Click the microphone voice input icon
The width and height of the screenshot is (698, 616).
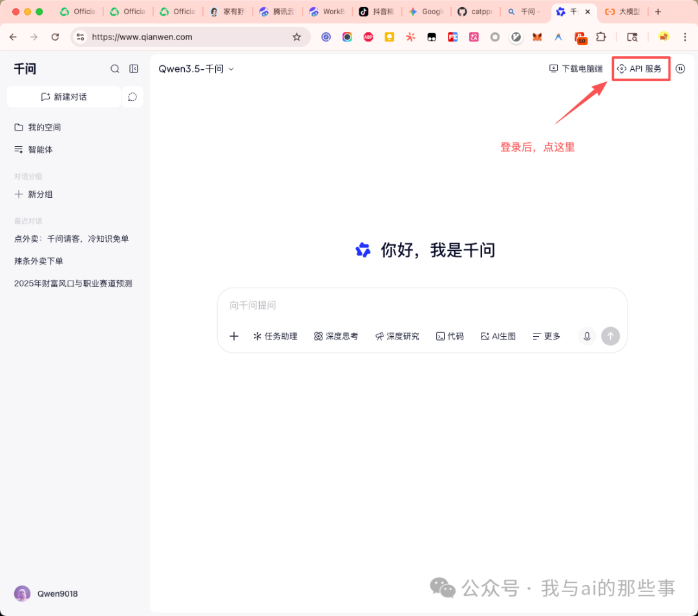587,336
